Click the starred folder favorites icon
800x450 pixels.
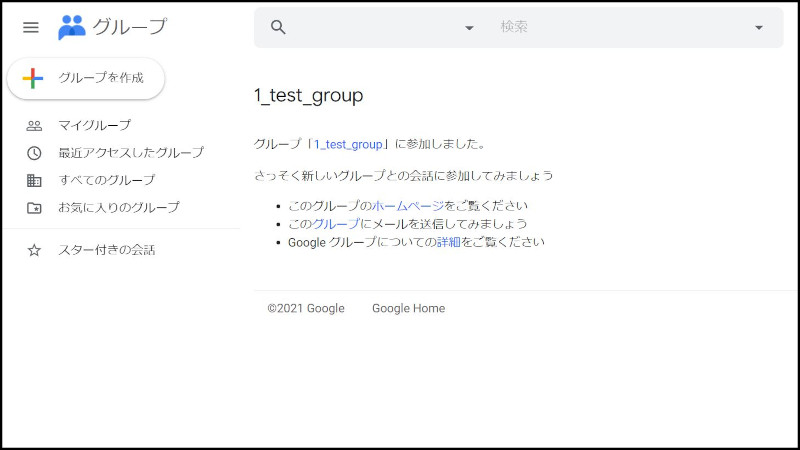pyautogui.click(x=34, y=208)
